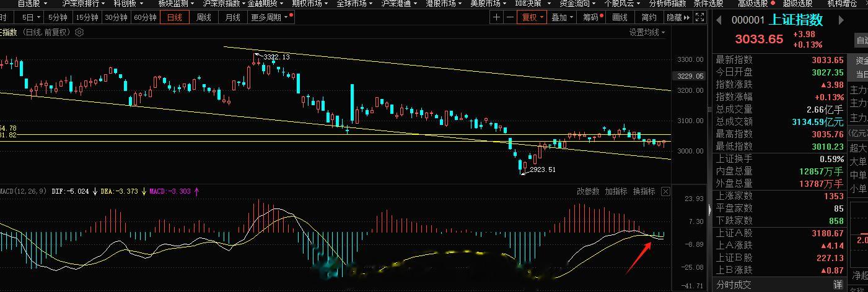Screen dimensions: 868x292
Task: Toggle 简约 simplified view
Action: (649, 17)
